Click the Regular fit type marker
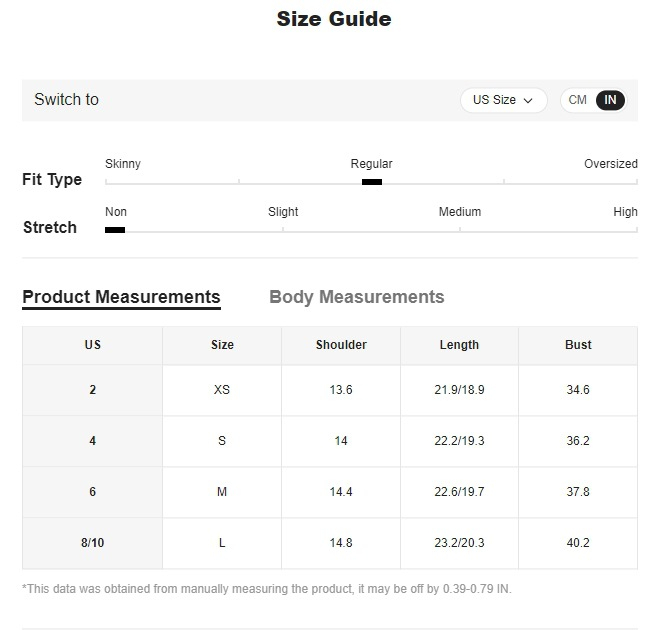Image resolution: width=663 pixels, height=630 pixels. [x=372, y=182]
